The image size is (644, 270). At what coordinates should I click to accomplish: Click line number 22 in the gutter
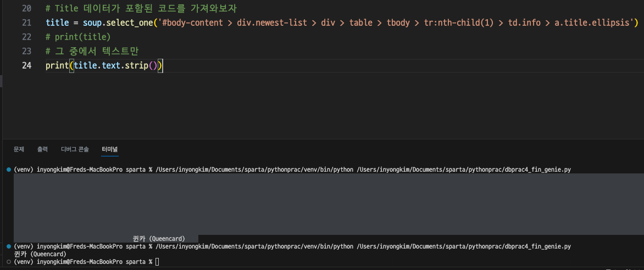(x=27, y=37)
